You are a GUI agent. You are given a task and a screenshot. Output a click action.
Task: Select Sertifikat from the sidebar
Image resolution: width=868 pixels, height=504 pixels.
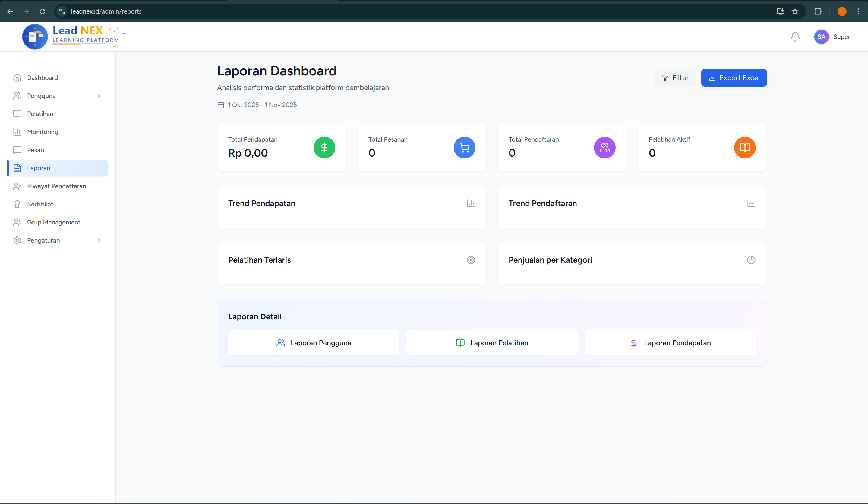point(40,204)
